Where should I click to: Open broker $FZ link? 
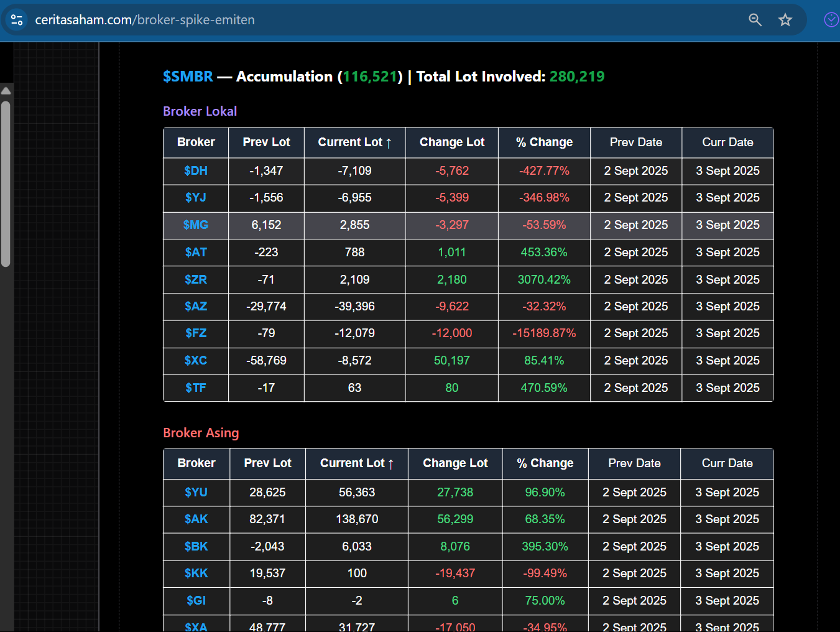point(196,333)
